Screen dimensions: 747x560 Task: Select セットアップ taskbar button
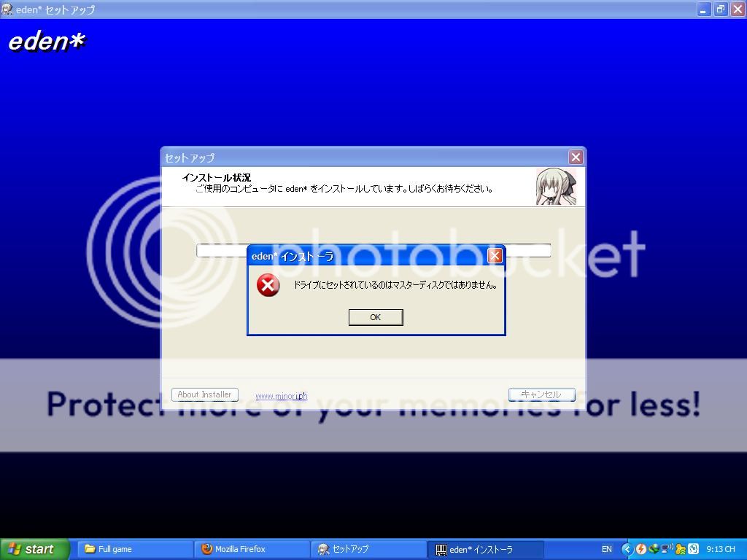pyautogui.click(x=368, y=549)
